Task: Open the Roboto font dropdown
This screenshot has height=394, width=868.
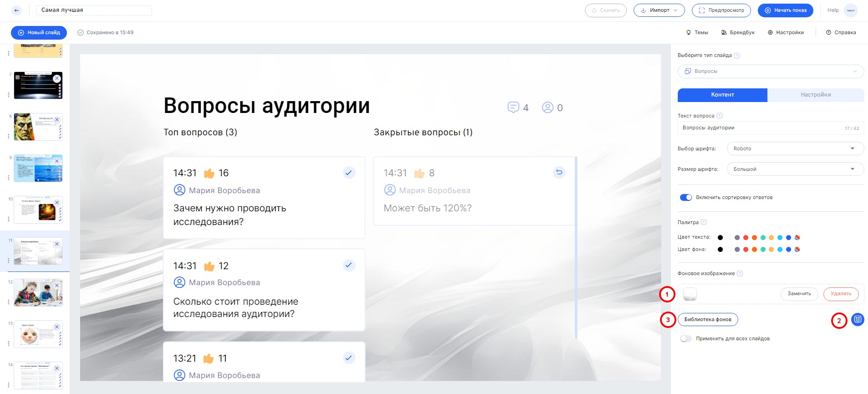Action: point(795,148)
